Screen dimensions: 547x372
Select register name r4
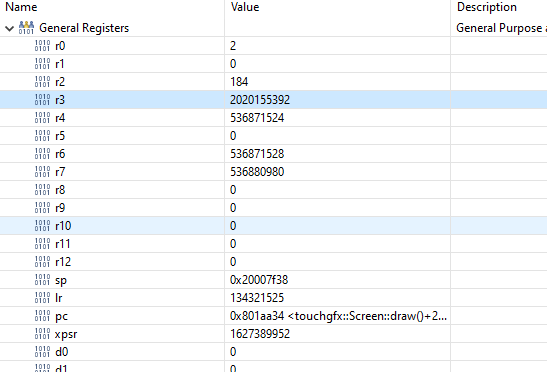pyautogui.click(x=60, y=118)
